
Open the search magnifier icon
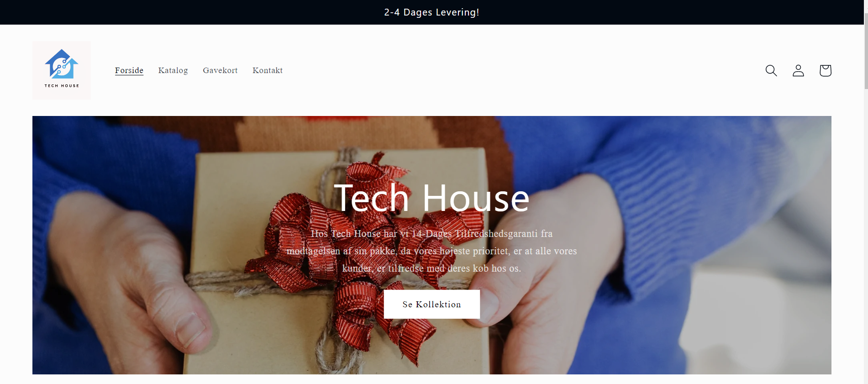tap(771, 70)
